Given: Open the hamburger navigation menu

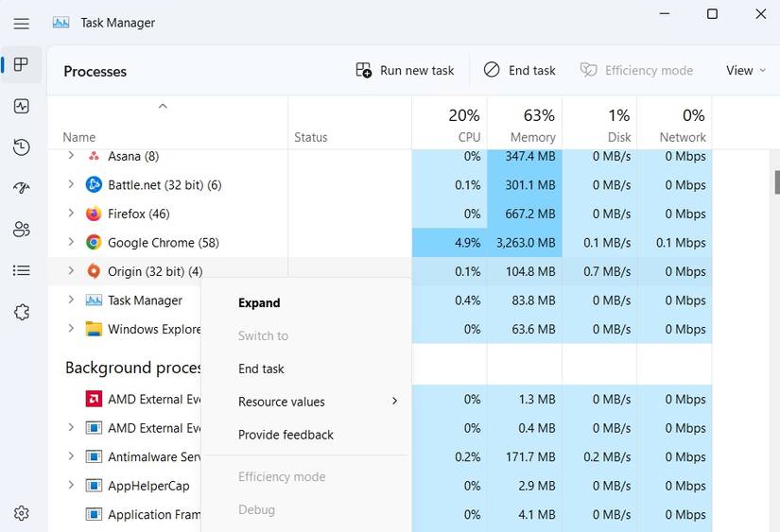Looking at the screenshot, I should (x=22, y=23).
